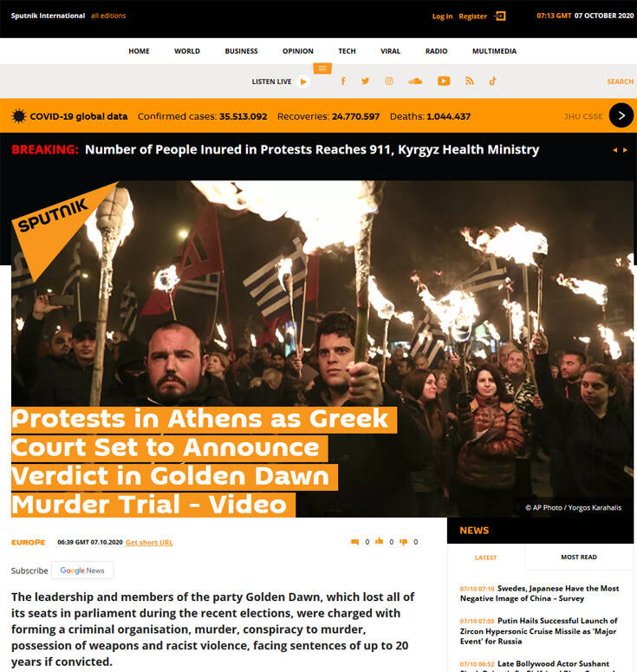The height and width of the screenshot is (672, 637).
Task: Show previous breaking news headline arrow
Action: [x=615, y=150]
